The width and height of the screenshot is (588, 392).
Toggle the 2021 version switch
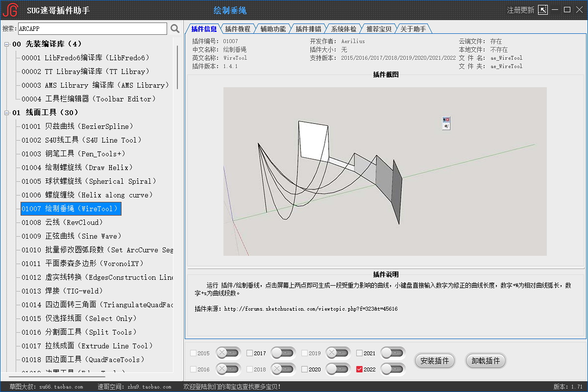[393, 353]
